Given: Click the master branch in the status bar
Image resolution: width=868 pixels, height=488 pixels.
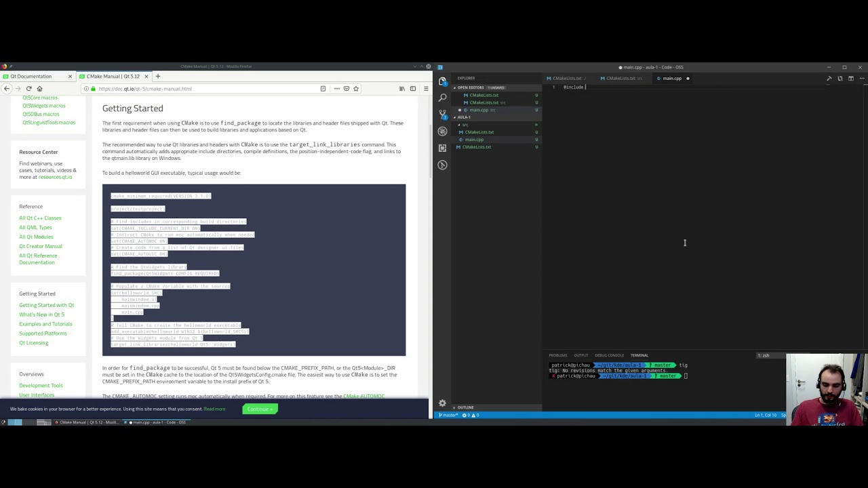Looking at the screenshot, I should click(x=449, y=415).
